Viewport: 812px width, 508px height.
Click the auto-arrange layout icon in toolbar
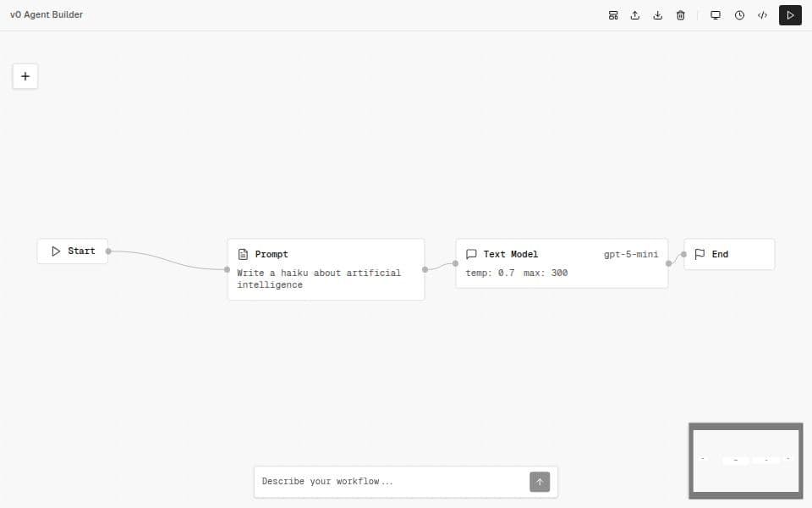pos(613,14)
